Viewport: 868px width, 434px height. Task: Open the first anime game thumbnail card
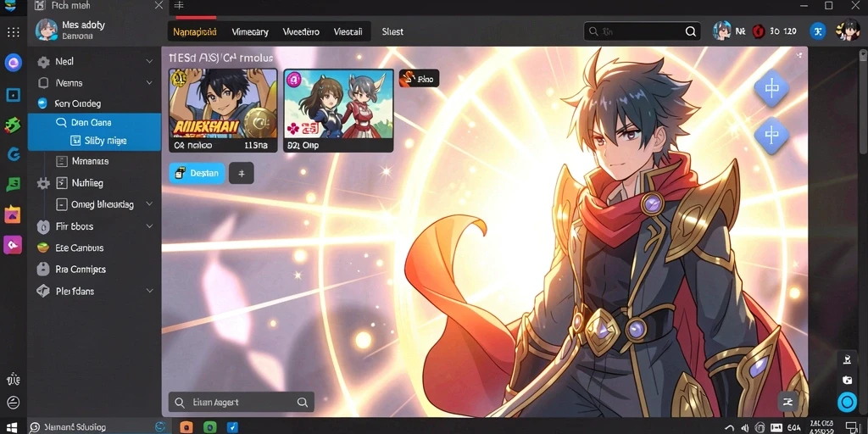[223, 110]
